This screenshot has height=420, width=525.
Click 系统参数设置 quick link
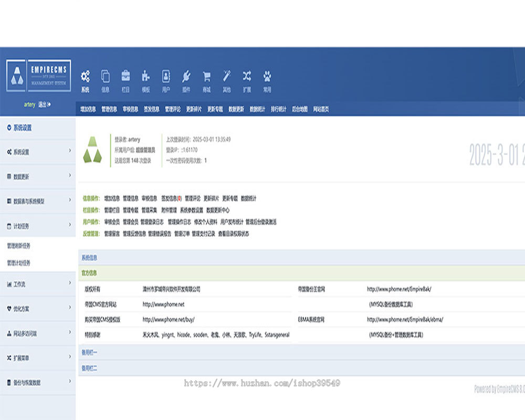pos(192,211)
